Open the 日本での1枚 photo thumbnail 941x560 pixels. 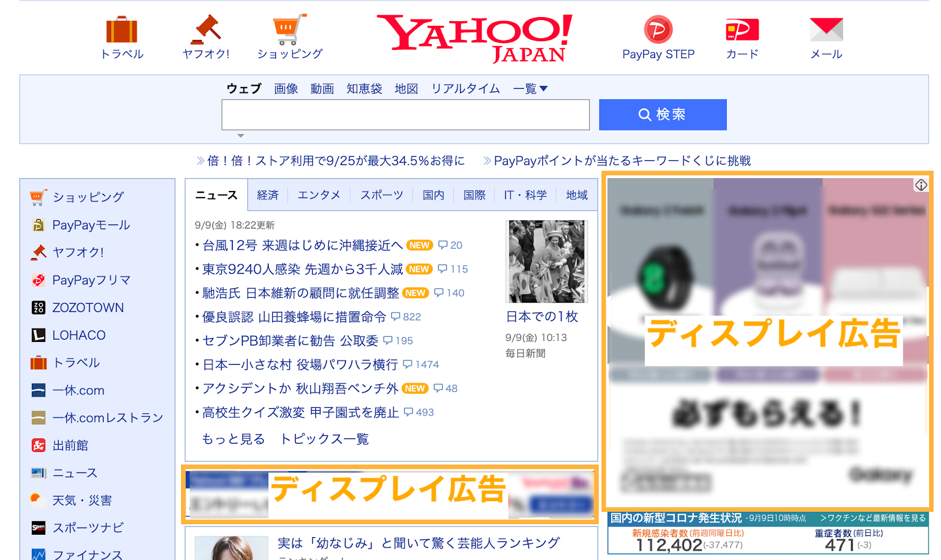click(x=546, y=261)
